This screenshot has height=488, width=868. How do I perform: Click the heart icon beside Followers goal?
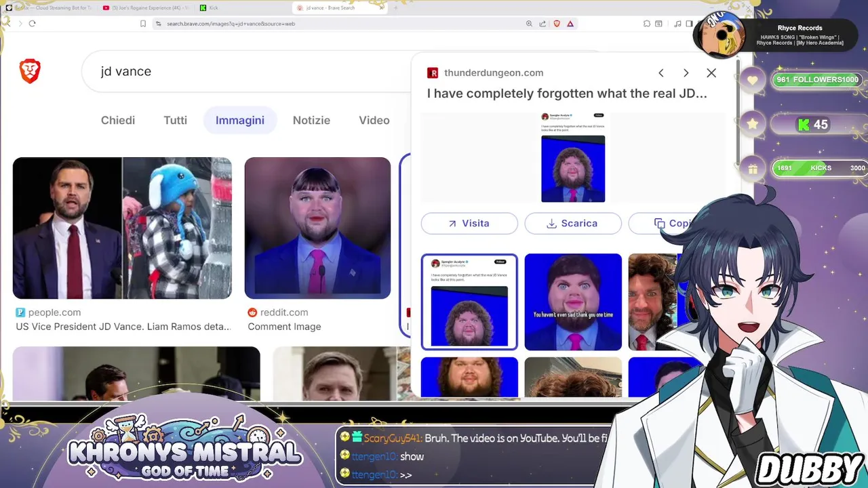(753, 80)
